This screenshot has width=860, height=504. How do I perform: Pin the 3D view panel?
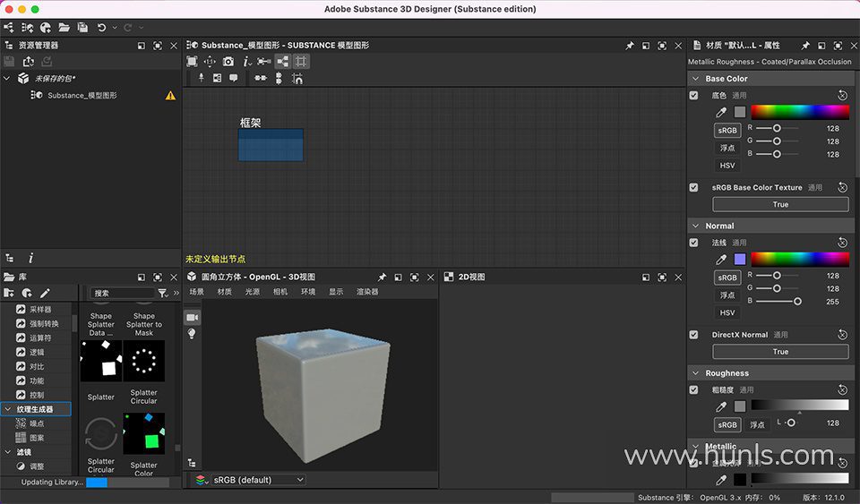tap(382, 278)
